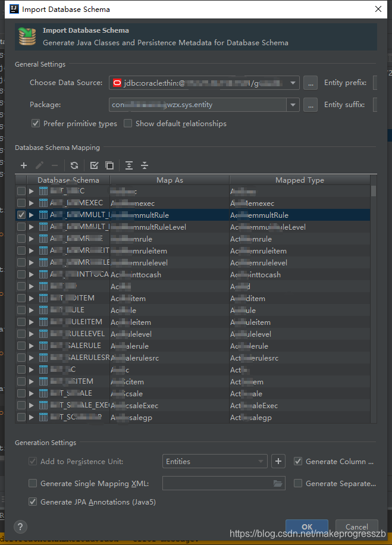This screenshot has height=545, width=392.
Task: Enable Generate Separate checkbox
Action: tap(298, 484)
